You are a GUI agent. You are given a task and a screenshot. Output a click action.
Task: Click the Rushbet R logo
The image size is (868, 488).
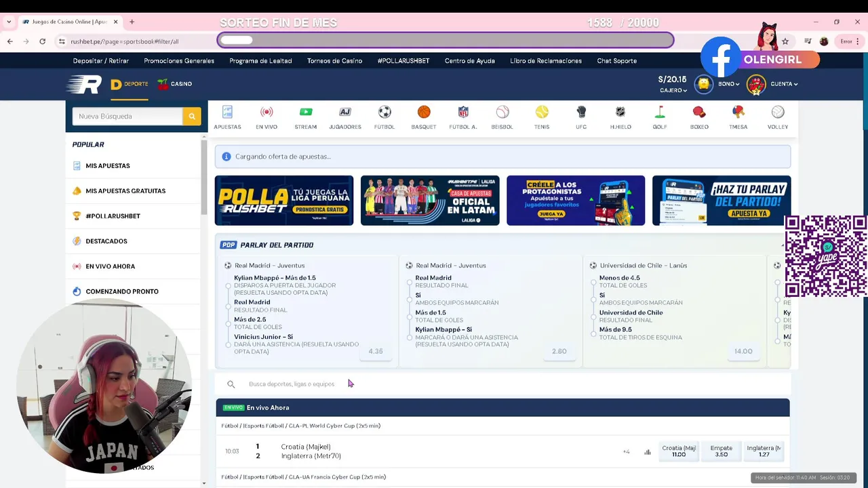coord(84,84)
